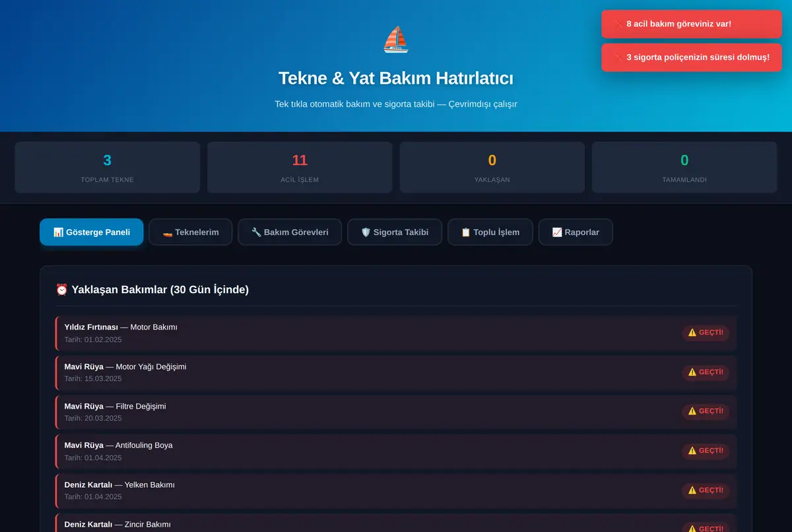Dismiss the 8 acil bakım notification
The width and height of the screenshot is (792, 532).
point(692,24)
